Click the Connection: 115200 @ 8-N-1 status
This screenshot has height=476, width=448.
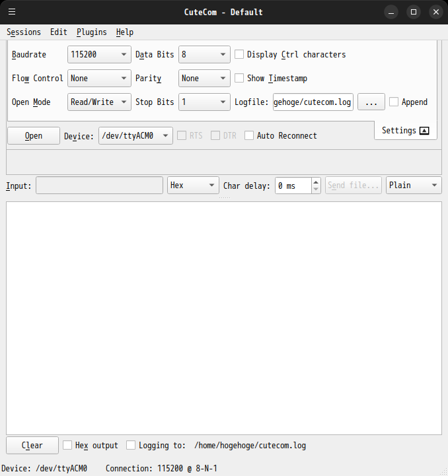tap(161, 469)
